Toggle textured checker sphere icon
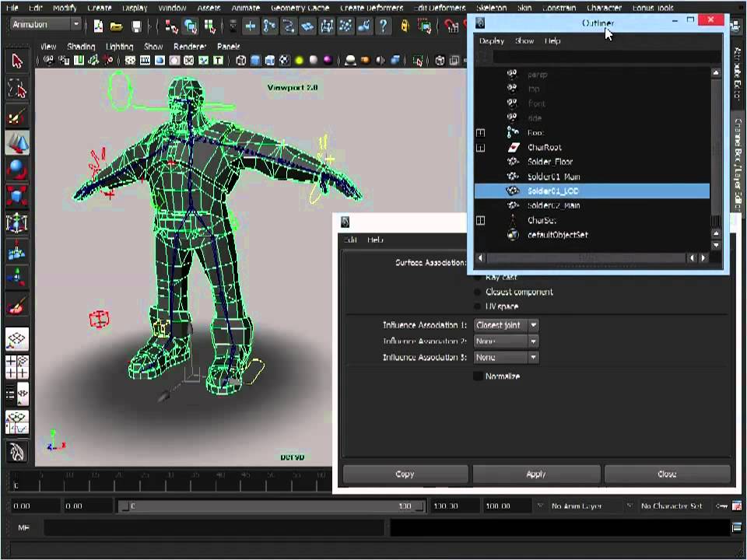Viewport: 747px width, 560px height. (x=285, y=61)
